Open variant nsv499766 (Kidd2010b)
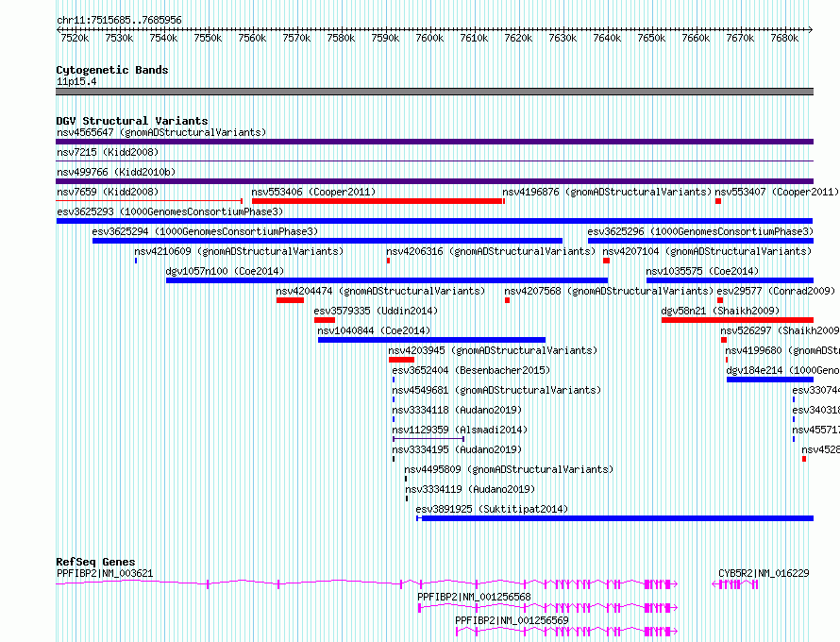This screenshot has width=840, height=642. (x=116, y=172)
